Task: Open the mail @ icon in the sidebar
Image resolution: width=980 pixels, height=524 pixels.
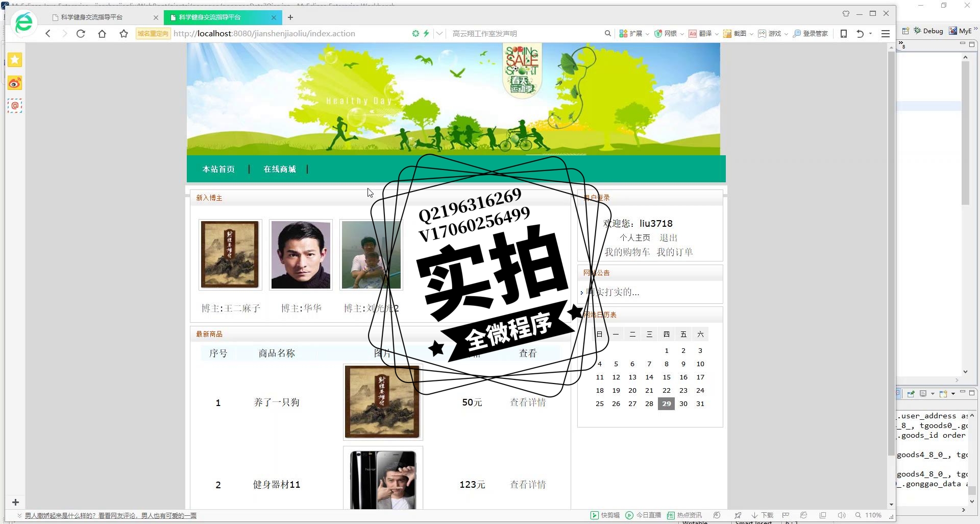Action: (x=15, y=106)
